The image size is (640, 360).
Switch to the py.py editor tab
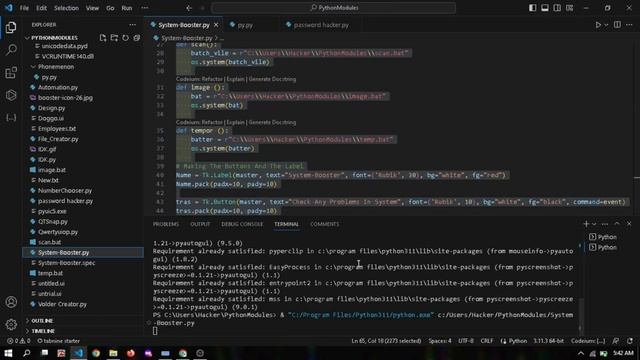point(245,25)
